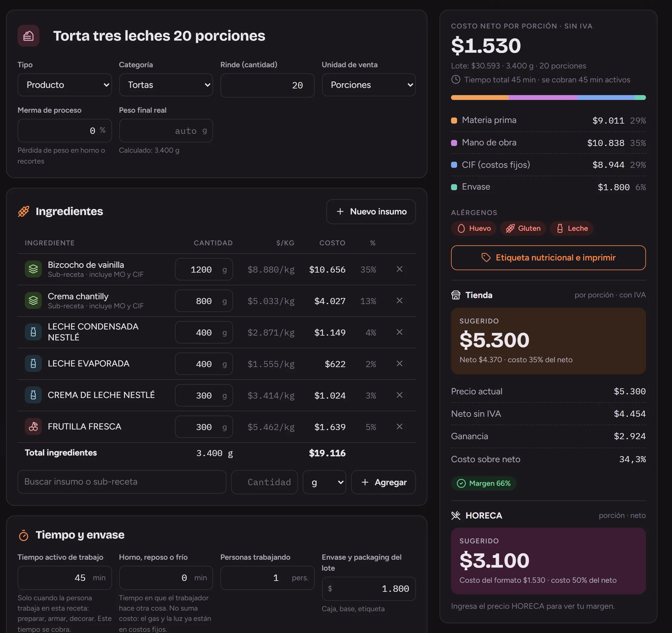Click the crossed utensils HORECA icon

[456, 515]
